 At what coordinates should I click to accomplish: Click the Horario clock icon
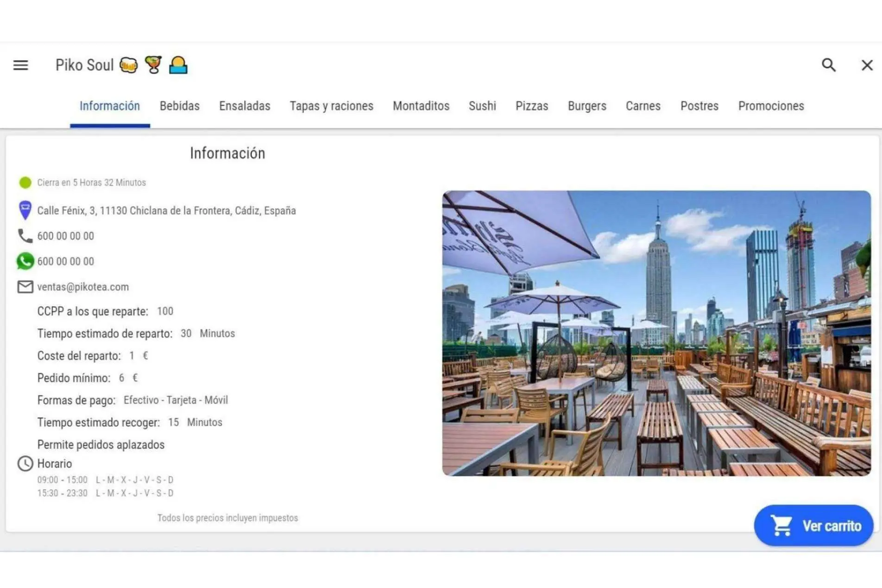coord(25,463)
